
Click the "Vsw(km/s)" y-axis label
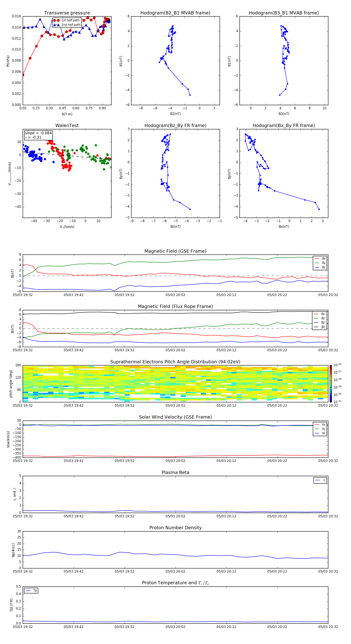[x=8, y=439]
